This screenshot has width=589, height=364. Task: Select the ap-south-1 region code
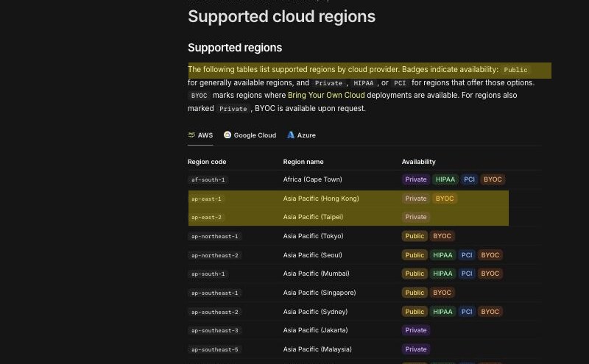(208, 274)
